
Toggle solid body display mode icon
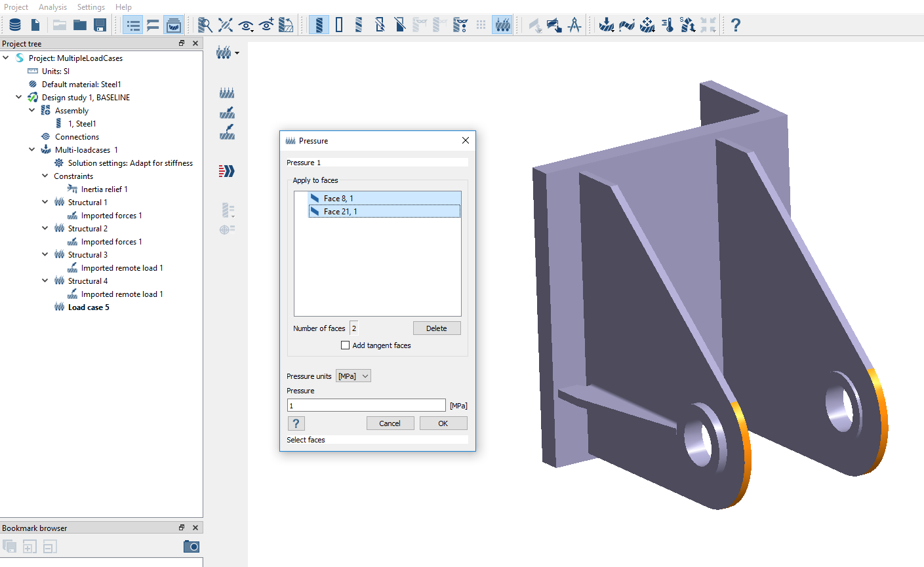coord(319,25)
